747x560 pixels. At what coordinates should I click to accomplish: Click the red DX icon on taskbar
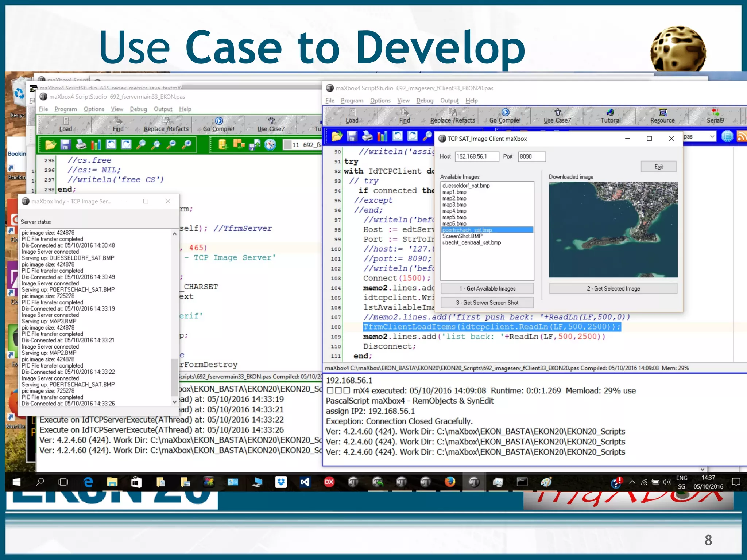tap(329, 482)
